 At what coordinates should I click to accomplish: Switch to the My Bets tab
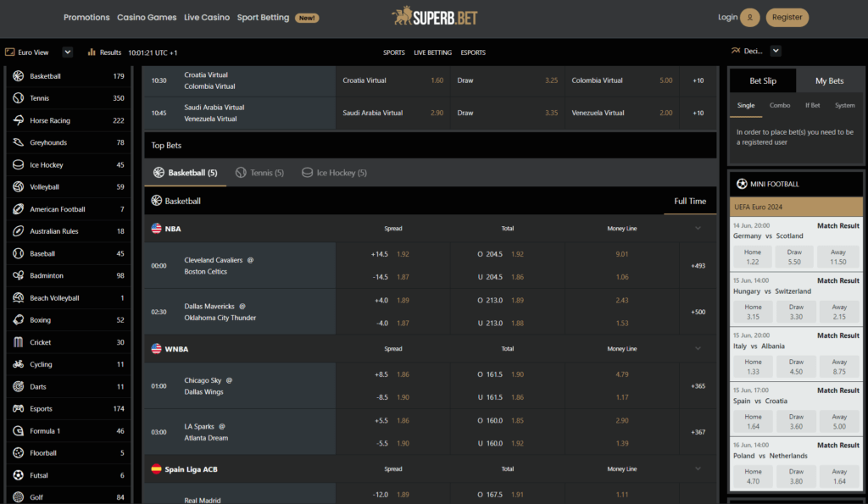point(829,80)
